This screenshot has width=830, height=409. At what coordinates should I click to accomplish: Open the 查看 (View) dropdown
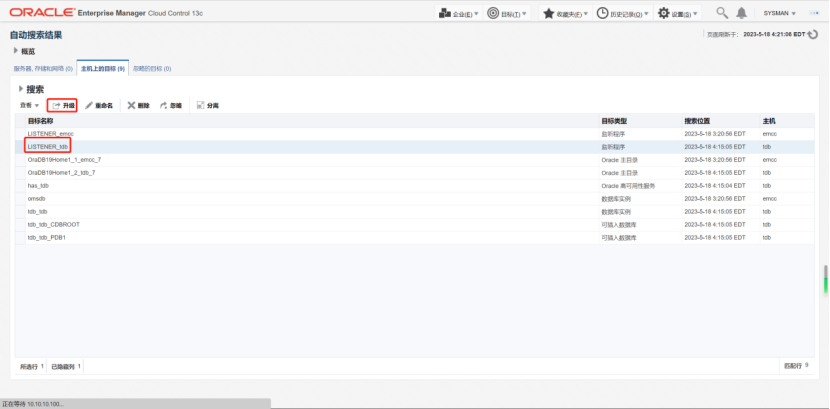click(x=30, y=105)
